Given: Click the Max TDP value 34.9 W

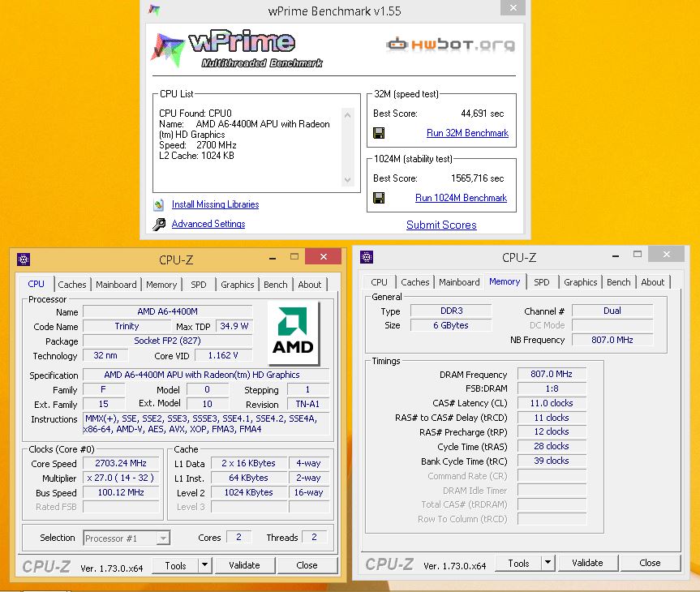Looking at the screenshot, I should [234, 326].
